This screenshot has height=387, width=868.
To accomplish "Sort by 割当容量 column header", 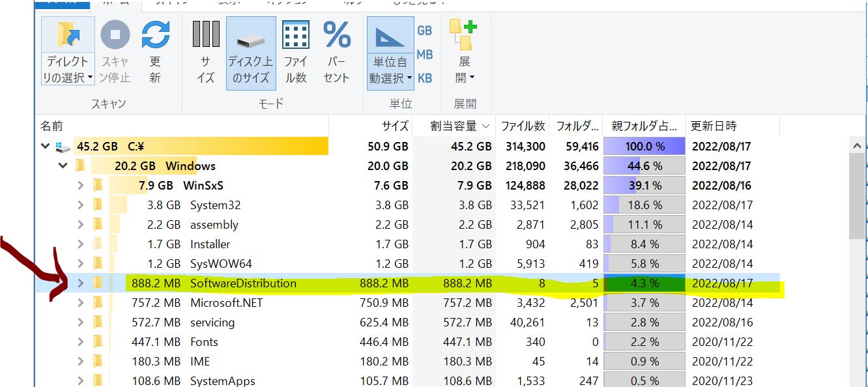I will (454, 126).
